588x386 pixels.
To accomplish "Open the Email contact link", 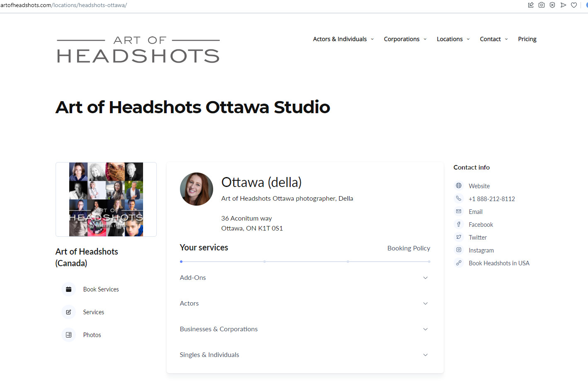I will point(476,212).
